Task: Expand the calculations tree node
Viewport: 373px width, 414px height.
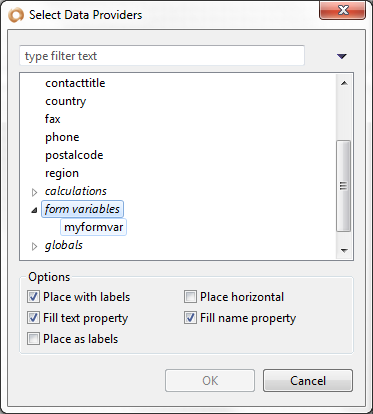Action: tap(34, 192)
